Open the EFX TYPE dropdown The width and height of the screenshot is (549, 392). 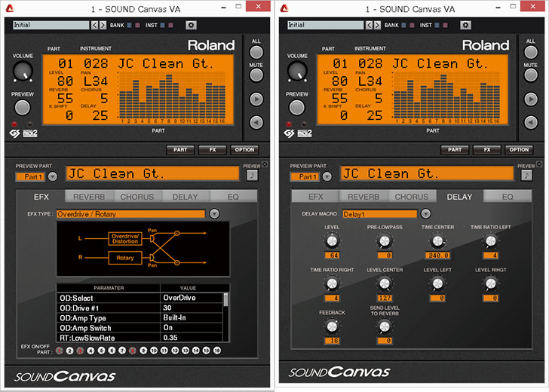coord(214,213)
